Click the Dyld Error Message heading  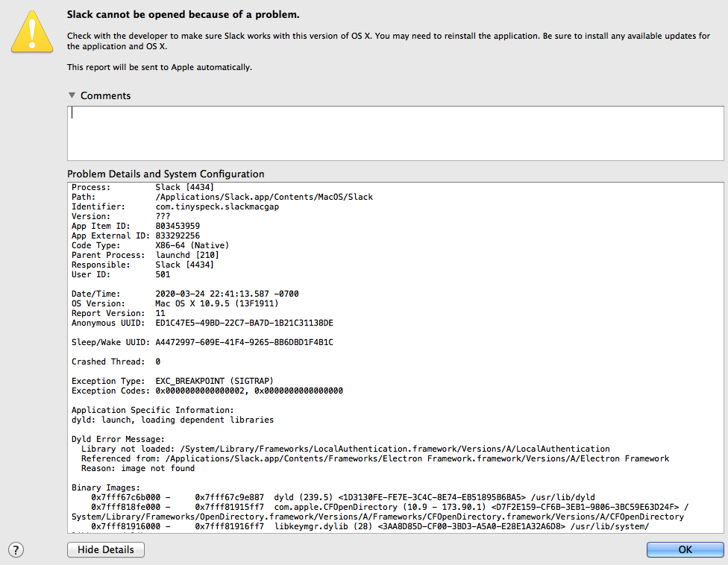[118, 439]
